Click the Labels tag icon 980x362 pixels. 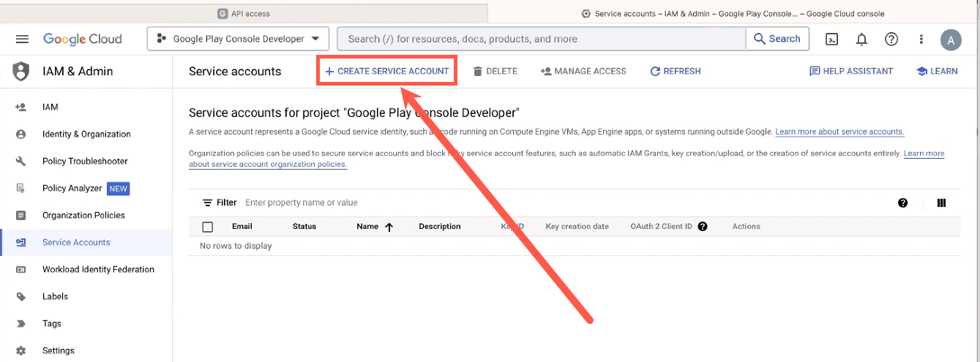click(20, 296)
